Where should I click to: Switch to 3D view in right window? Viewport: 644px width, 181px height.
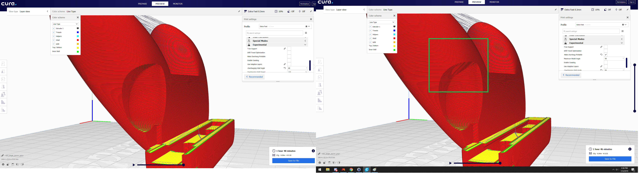click(x=320, y=163)
